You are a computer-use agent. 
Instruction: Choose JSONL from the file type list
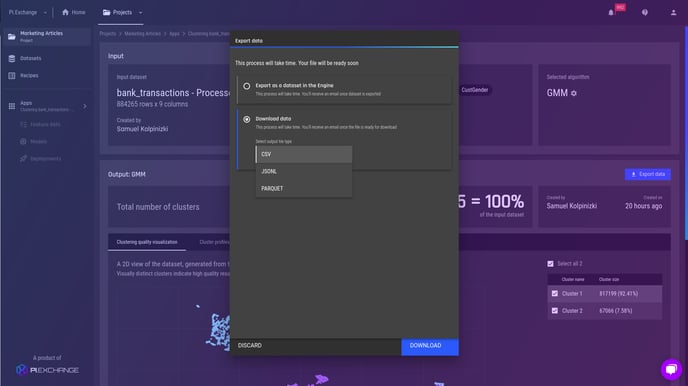(304, 172)
